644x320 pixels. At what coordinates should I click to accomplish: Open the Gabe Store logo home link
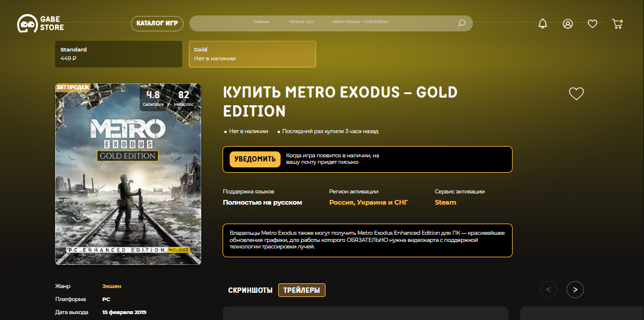coord(41,24)
